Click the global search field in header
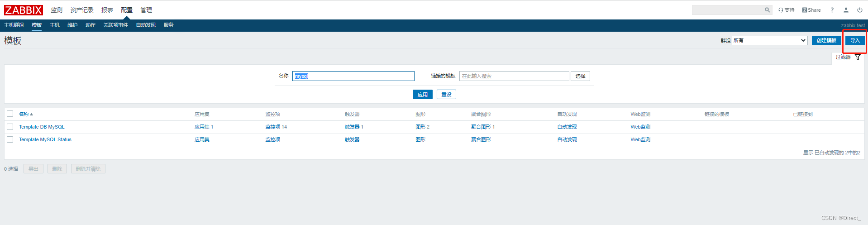 click(728, 10)
